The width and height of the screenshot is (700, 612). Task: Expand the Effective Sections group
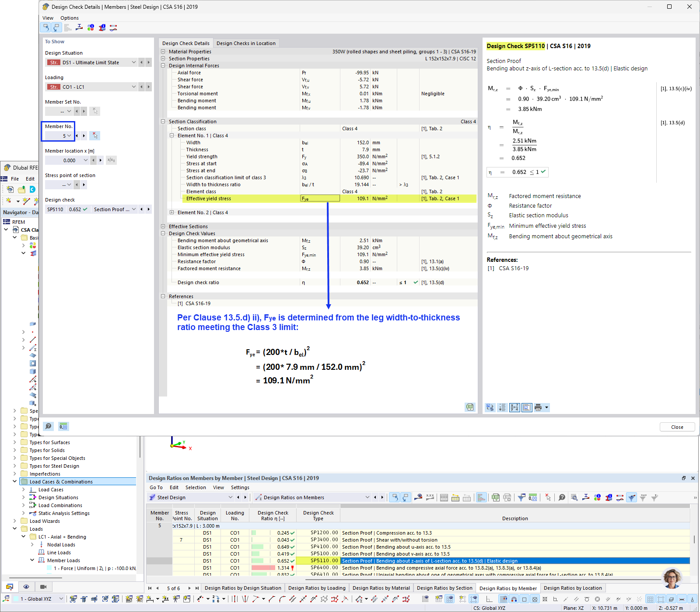(x=163, y=226)
